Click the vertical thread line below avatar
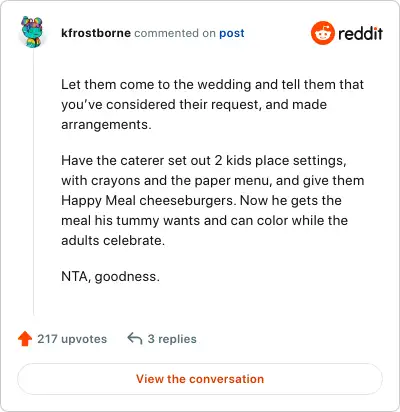The width and height of the screenshot is (400, 412). coord(33,183)
